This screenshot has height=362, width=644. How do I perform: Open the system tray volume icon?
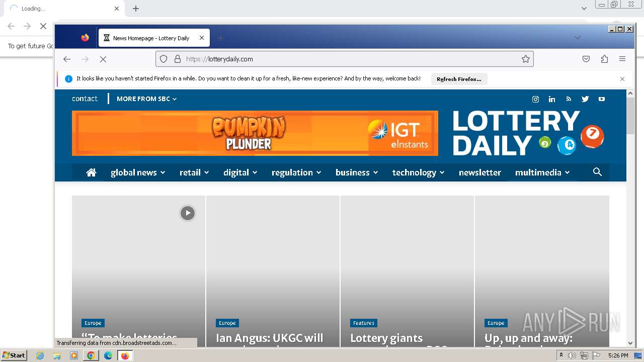(572, 355)
